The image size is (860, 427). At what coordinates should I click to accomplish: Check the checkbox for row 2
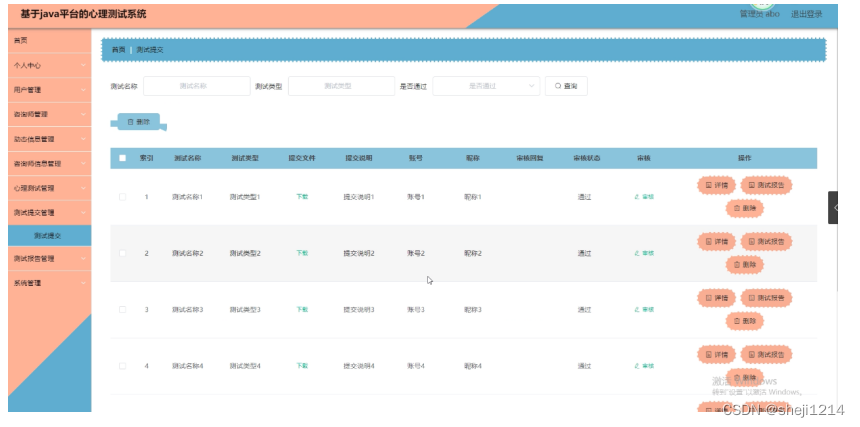(122, 253)
